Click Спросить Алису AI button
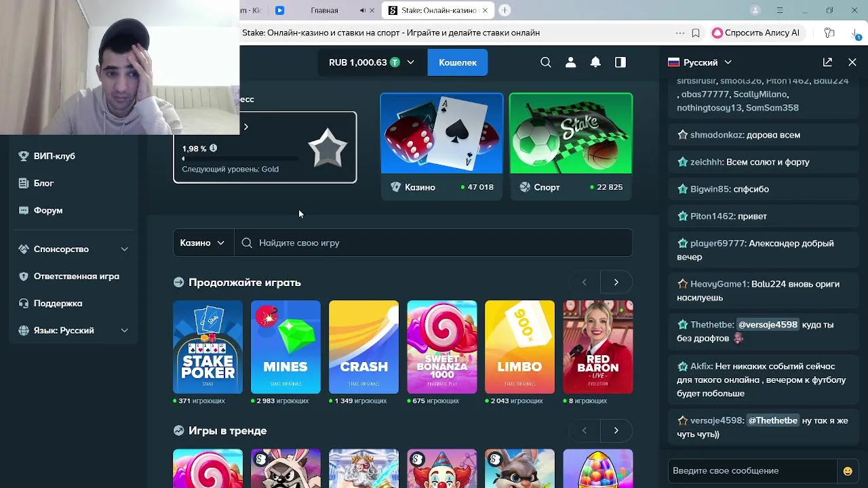The height and width of the screenshot is (488, 868). (756, 33)
